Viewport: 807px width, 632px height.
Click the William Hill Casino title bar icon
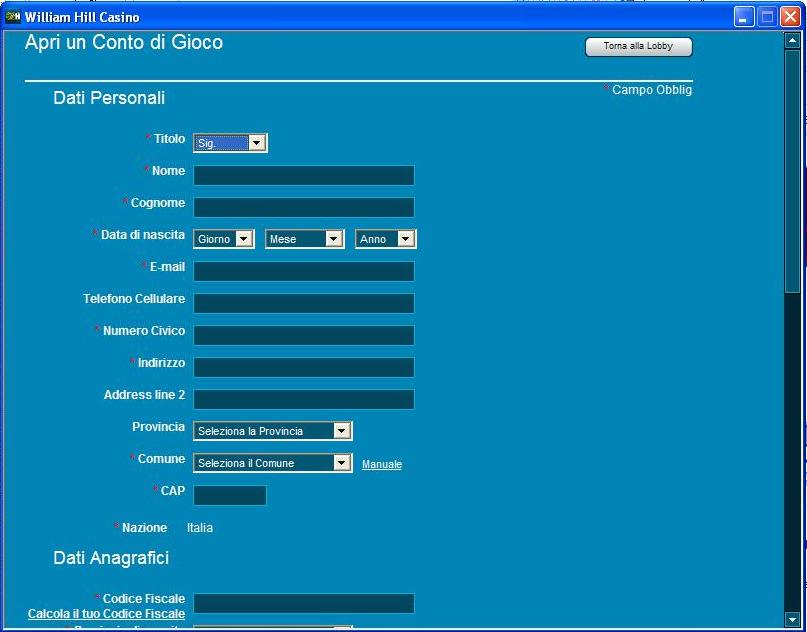click(x=13, y=17)
